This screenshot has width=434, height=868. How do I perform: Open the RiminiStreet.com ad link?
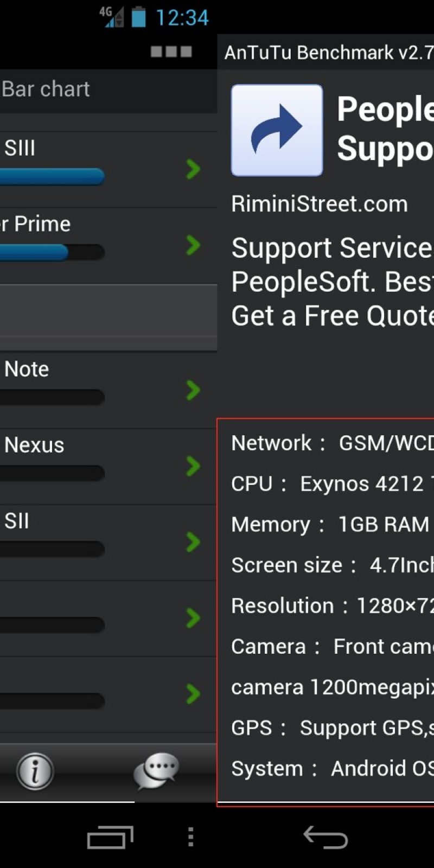pos(320,205)
